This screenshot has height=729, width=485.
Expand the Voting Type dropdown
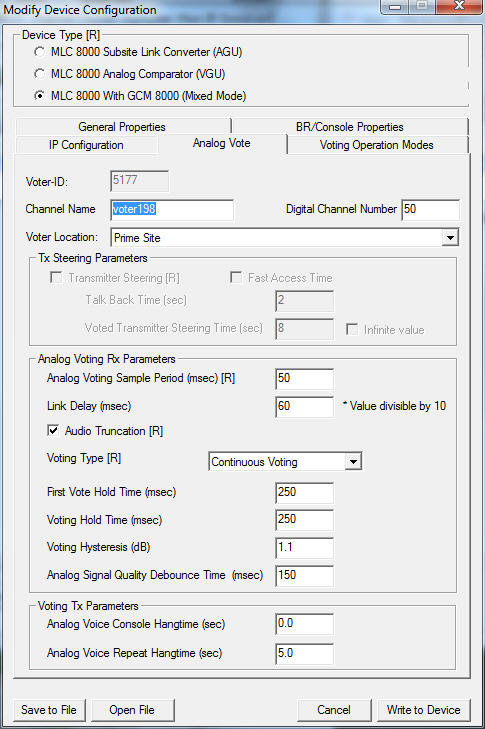tap(353, 462)
